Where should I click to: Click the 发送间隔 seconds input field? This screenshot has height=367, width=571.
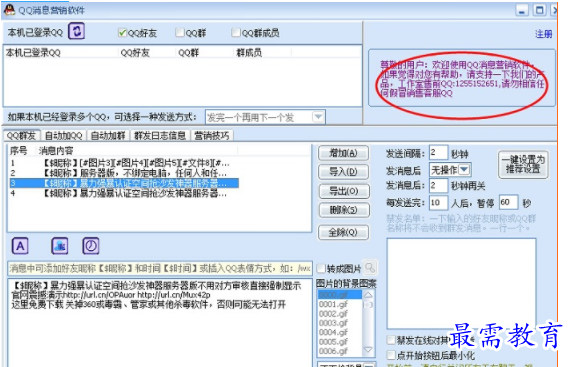coord(438,153)
